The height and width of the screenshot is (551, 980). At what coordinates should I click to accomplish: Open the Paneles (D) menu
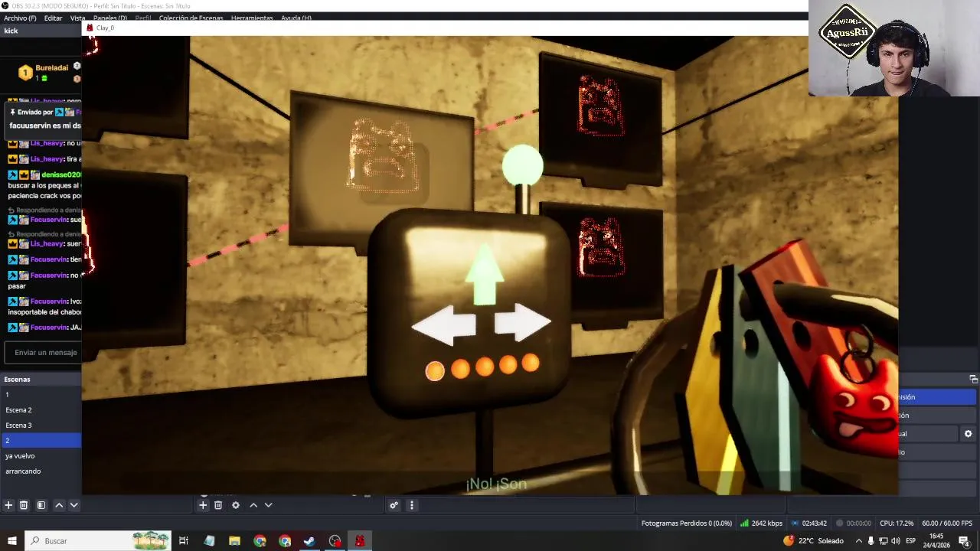tap(110, 18)
